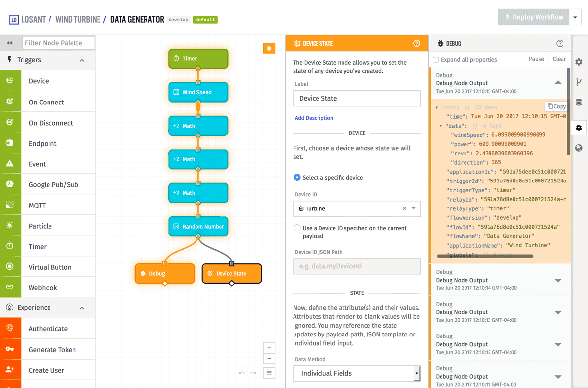Open the settings gear tab in right sidebar
This screenshot has width=588, height=388.
[x=579, y=62]
